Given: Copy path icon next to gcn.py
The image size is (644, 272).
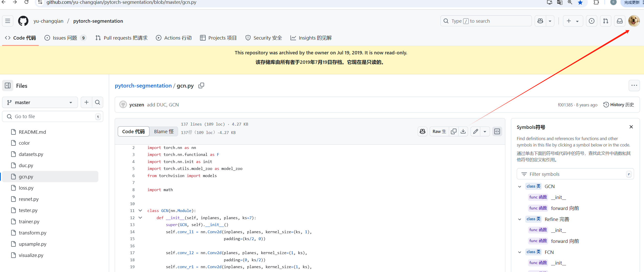Looking at the screenshot, I should pos(201,86).
